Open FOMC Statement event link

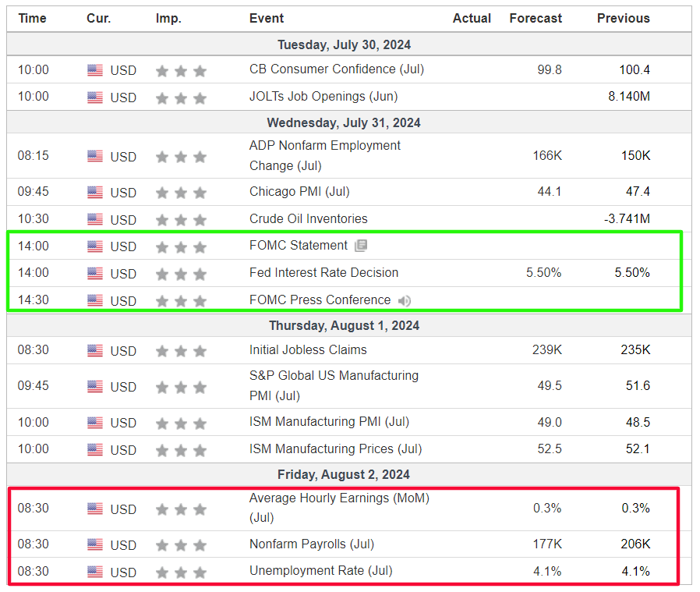coord(299,245)
